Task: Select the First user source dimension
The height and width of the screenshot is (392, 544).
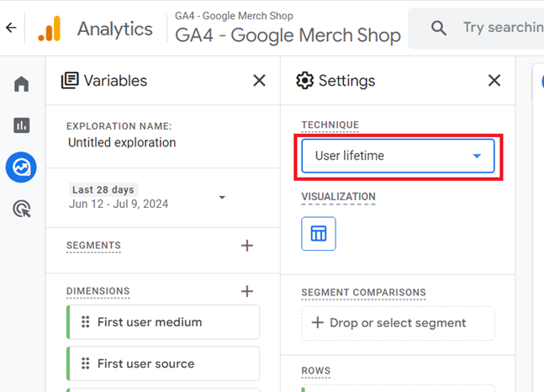Action: (x=163, y=363)
